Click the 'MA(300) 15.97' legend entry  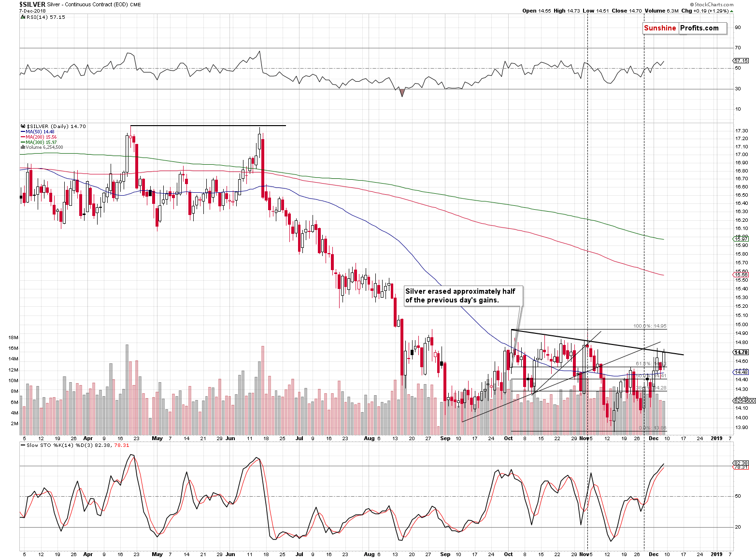42,142
